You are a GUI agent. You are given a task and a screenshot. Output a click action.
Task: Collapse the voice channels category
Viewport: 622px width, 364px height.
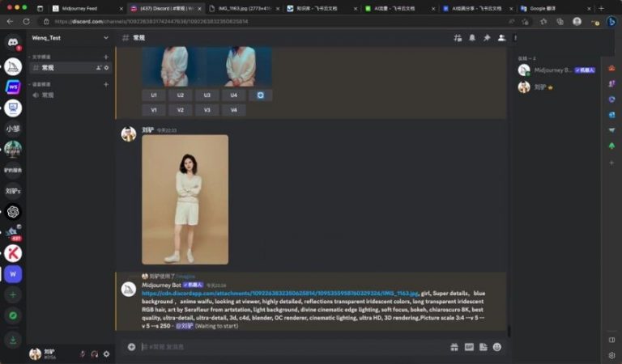[x=40, y=84]
